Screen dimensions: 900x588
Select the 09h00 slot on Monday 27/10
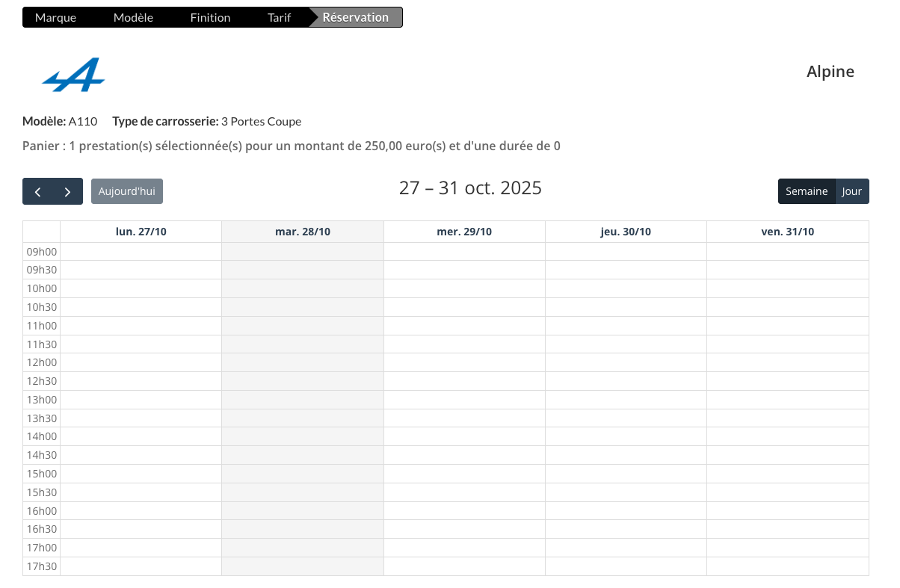coord(141,252)
